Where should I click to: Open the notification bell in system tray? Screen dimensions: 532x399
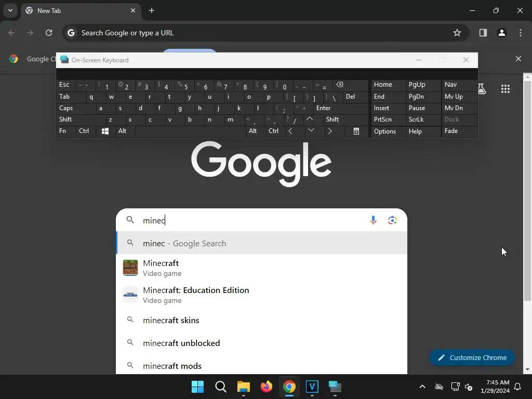[518, 387]
